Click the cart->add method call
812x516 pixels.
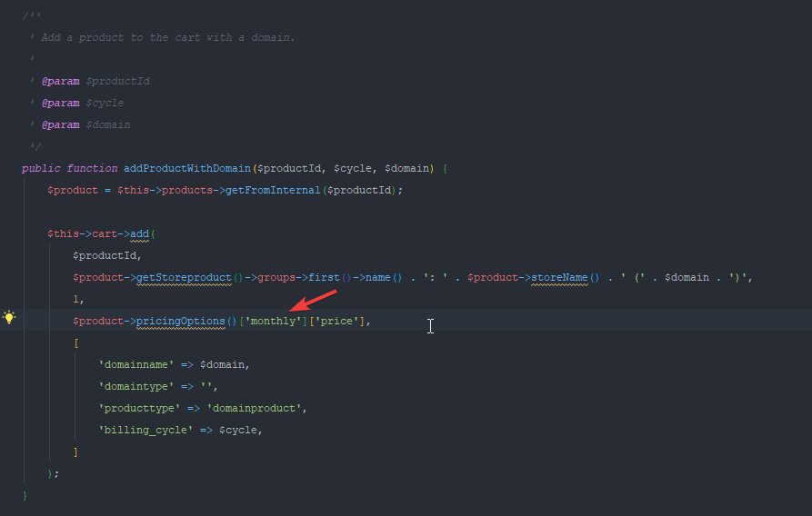tap(139, 233)
